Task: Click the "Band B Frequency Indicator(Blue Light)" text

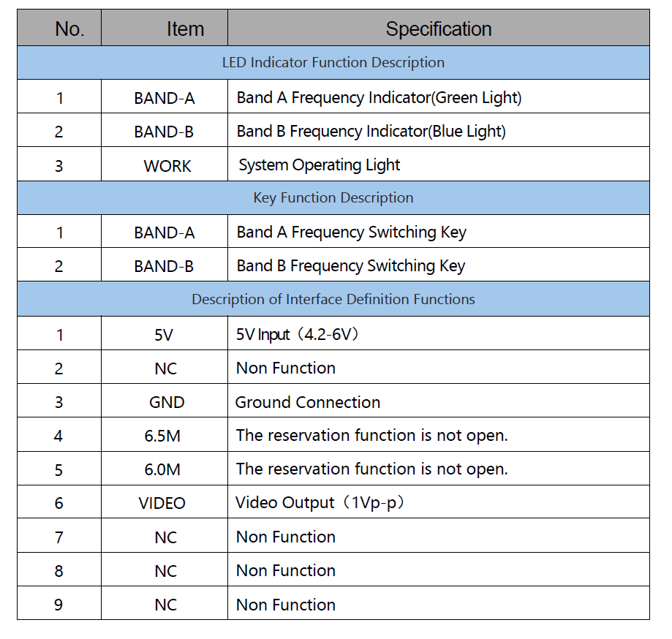Action: click(x=371, y=132)
